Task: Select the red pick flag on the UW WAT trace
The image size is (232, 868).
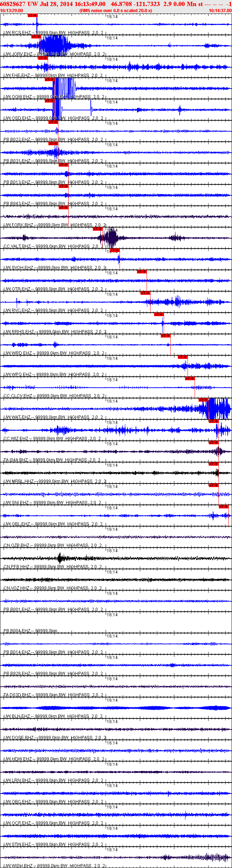Action: click(203, 400)
